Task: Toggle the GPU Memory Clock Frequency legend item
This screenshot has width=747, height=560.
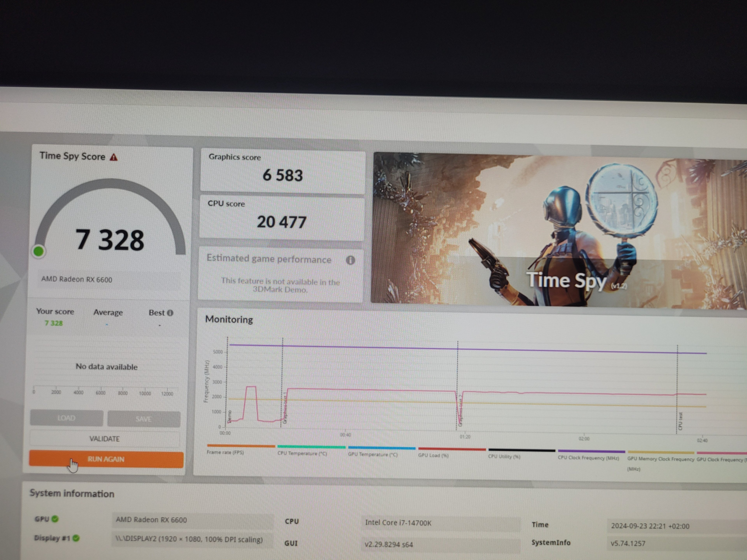Action: 661,461
